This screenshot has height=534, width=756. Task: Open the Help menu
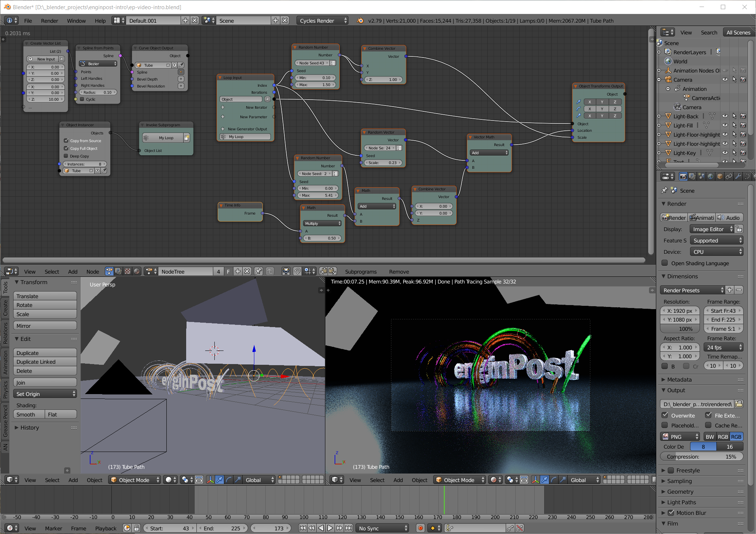click(x=100, y=21)
